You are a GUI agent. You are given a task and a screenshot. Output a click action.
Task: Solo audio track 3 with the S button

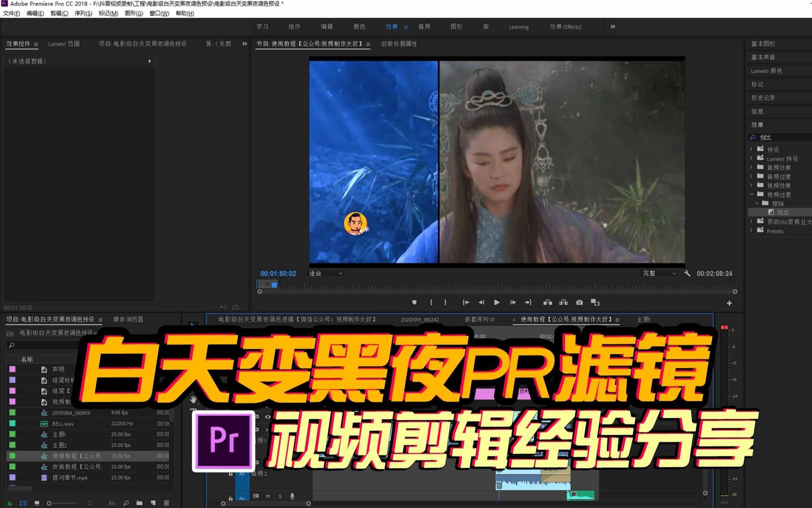[280, 496]
